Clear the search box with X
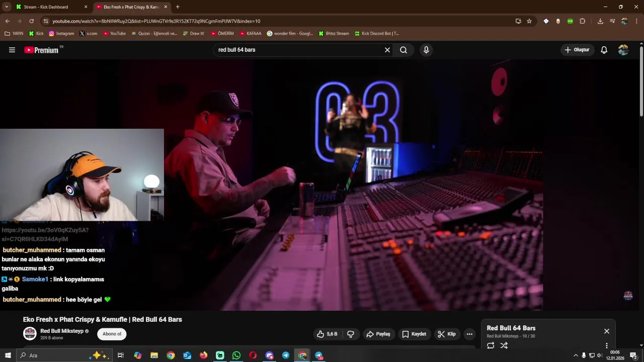Screen dimensions: 644x362 point(387,50)
